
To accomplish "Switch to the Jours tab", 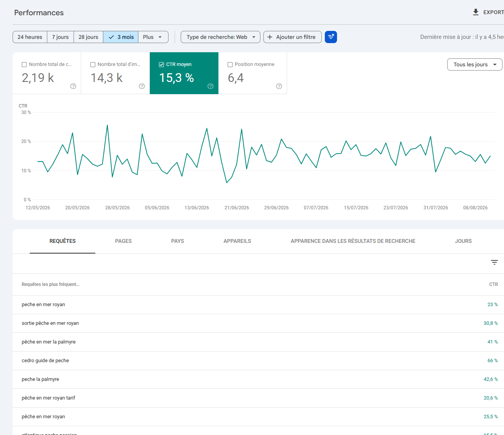I will pyautogui.click(x=463, y=241).
